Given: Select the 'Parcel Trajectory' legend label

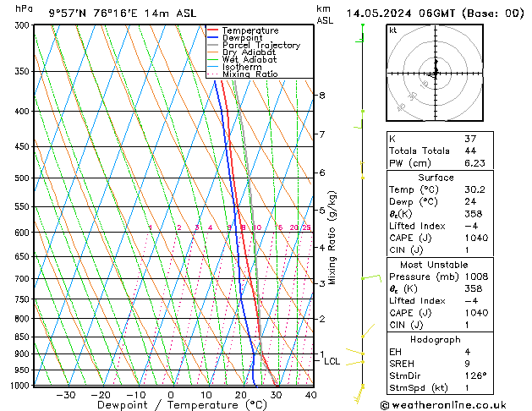Looking at the screenshot, I should [261, 45].
